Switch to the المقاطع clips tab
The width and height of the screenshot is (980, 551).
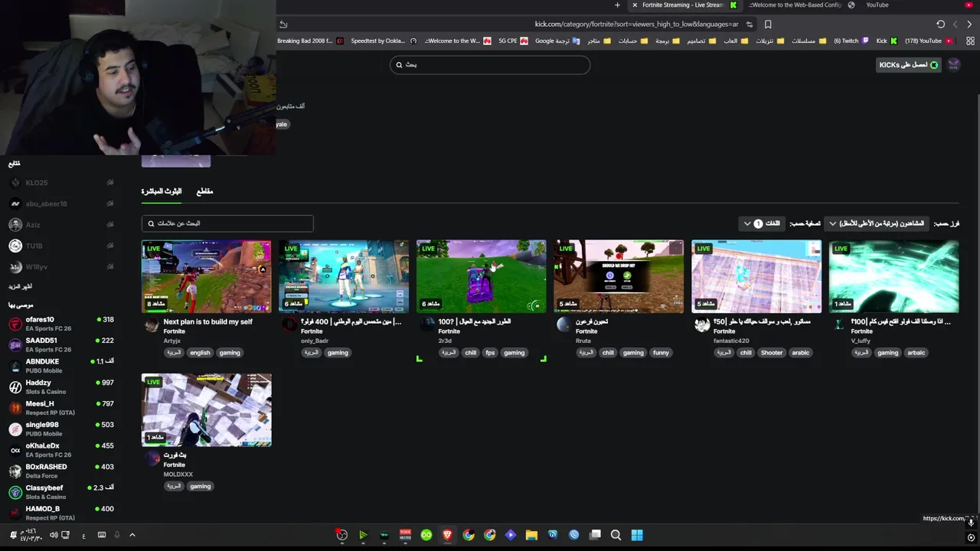[x=204, y=191]
